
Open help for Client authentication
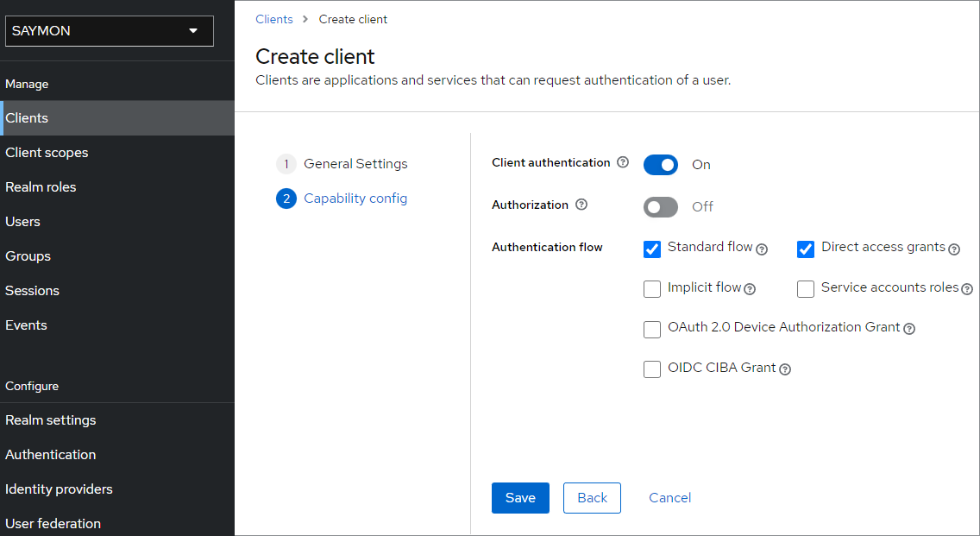pyautogui.click(x=623, y=162)
